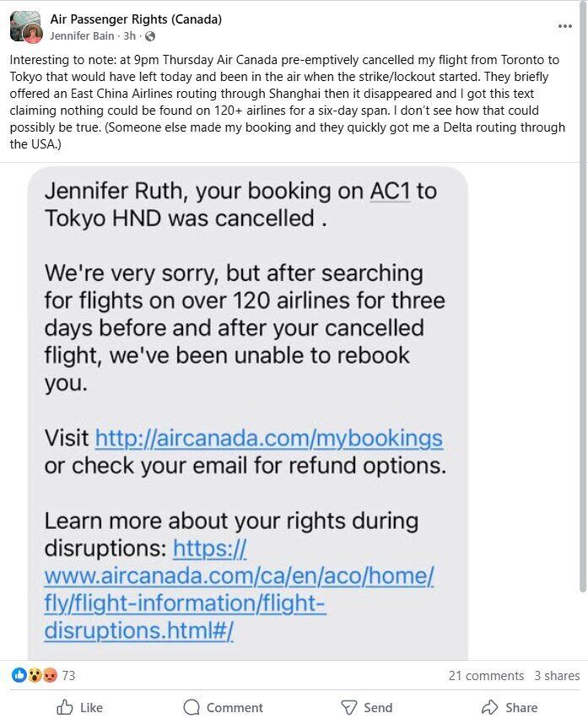
Task: View the 3 shares list
Action: [x=557, y=676]
